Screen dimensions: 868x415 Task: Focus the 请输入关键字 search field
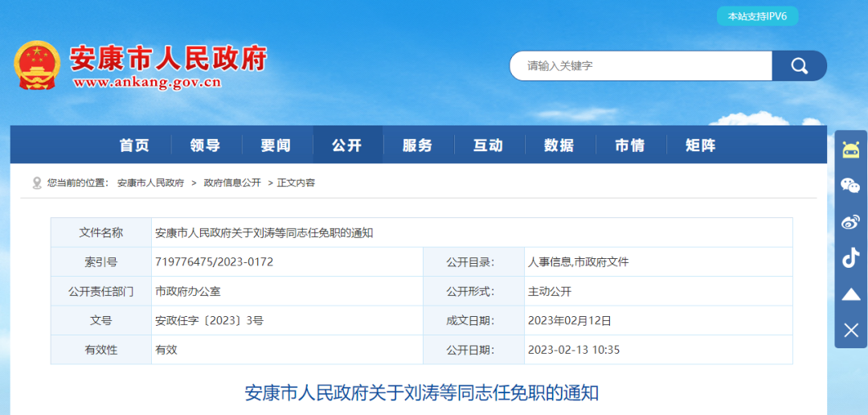[641, 66]
